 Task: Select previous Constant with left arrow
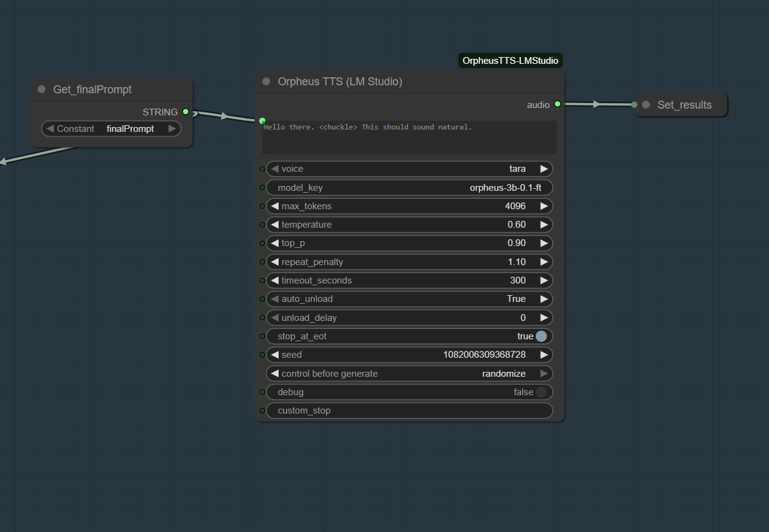click(x=50, y=129)
